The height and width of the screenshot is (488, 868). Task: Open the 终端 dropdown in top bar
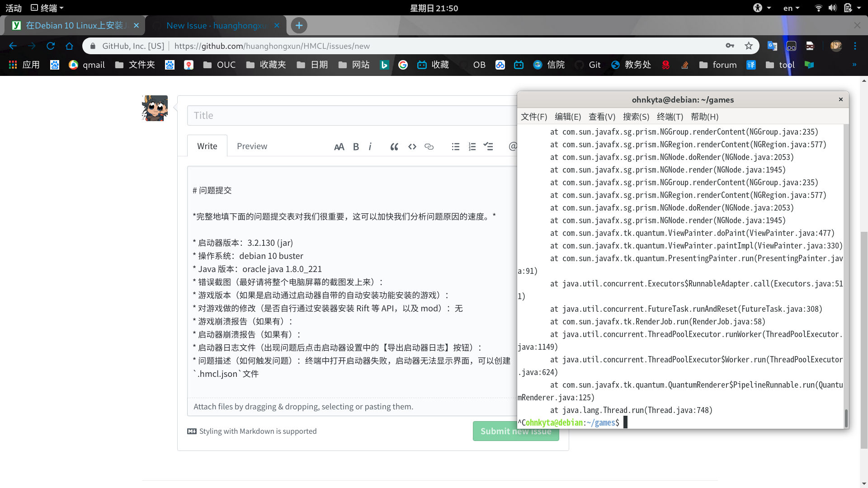47,7
